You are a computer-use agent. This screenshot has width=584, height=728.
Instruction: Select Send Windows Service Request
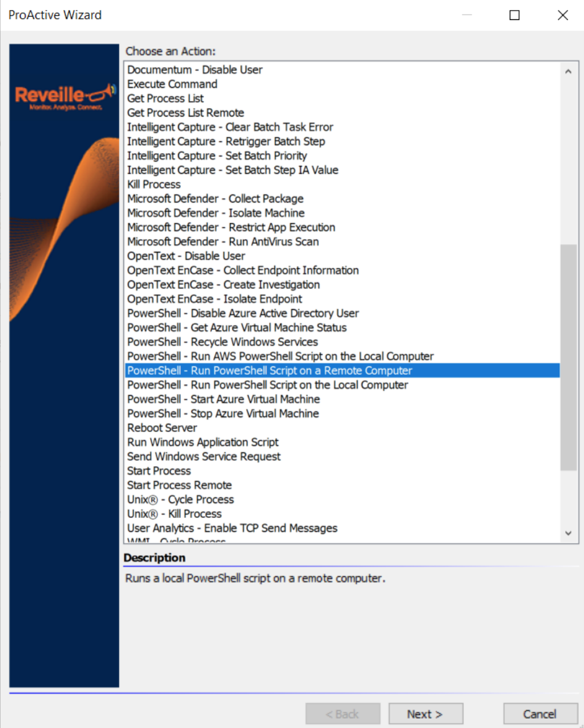pyautogui.click(x=342, y=457)
